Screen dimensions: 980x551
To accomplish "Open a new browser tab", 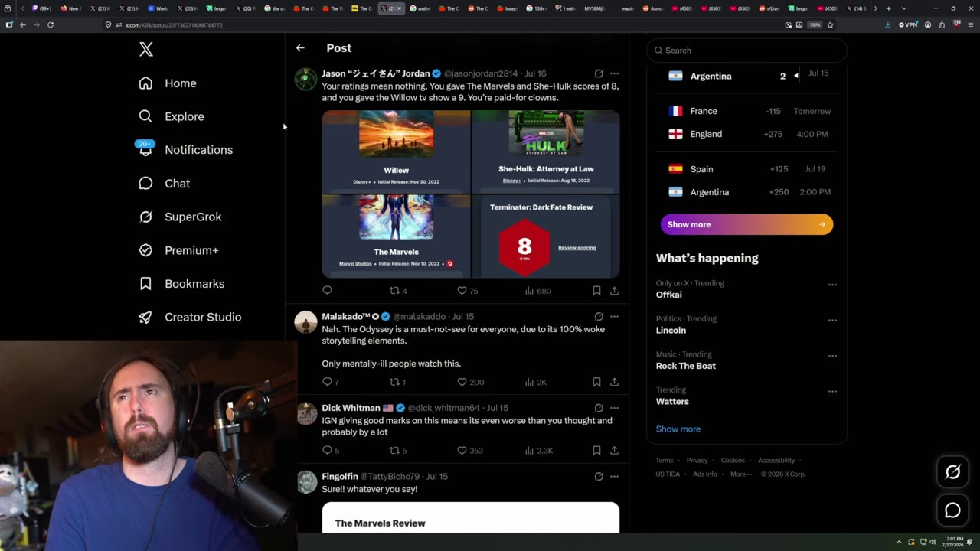I will [x=888, y=8].
